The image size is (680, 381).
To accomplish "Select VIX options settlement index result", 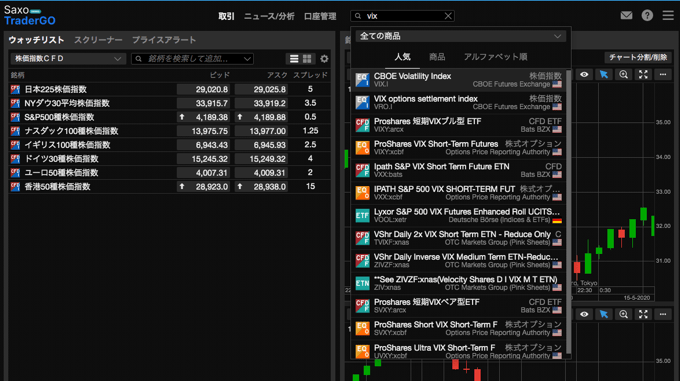I will [458, 102].
